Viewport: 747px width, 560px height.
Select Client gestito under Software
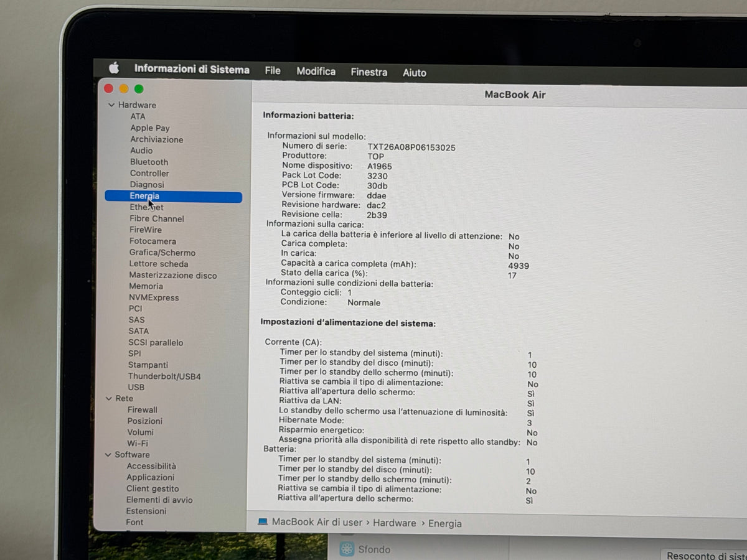(x=153, y=488)
